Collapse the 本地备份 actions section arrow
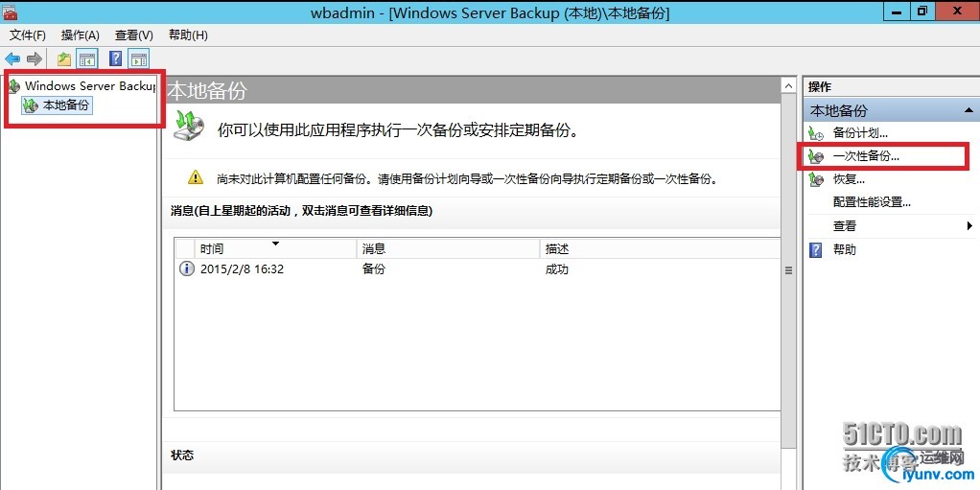The image size is (980, 490). 968,110
